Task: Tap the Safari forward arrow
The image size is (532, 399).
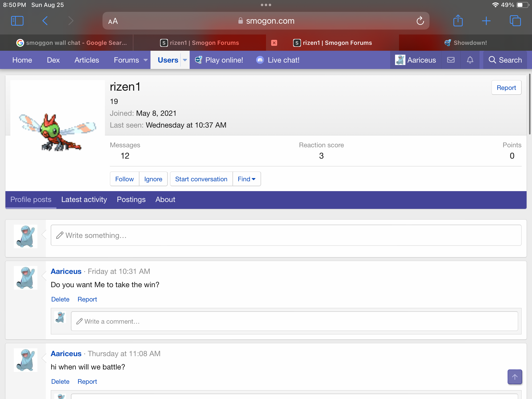Action: [71, 21]
